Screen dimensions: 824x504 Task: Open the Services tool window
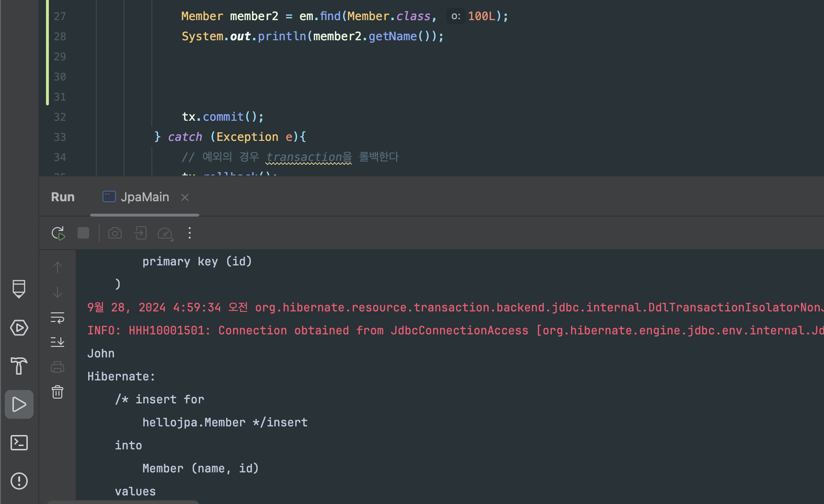coord(19,328)
